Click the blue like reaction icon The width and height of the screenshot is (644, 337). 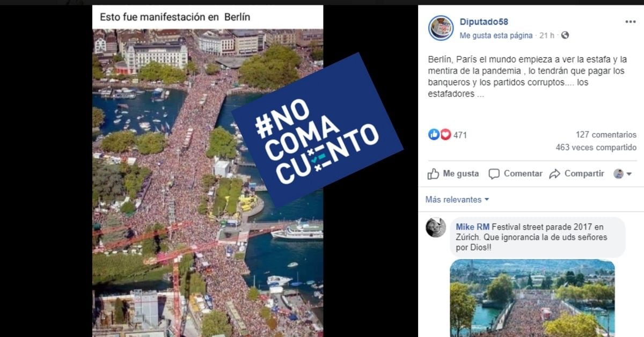coord(434,135)
